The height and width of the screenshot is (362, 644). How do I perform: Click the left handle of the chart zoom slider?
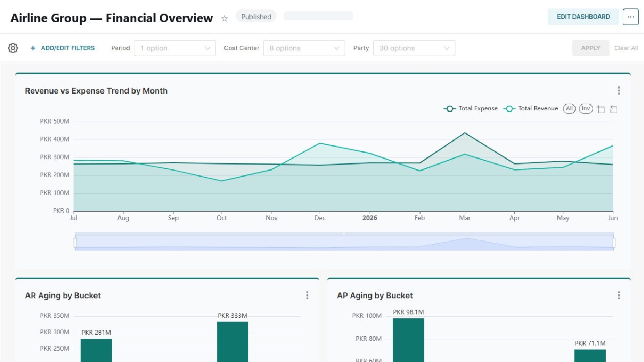click(x=75, y=242)
